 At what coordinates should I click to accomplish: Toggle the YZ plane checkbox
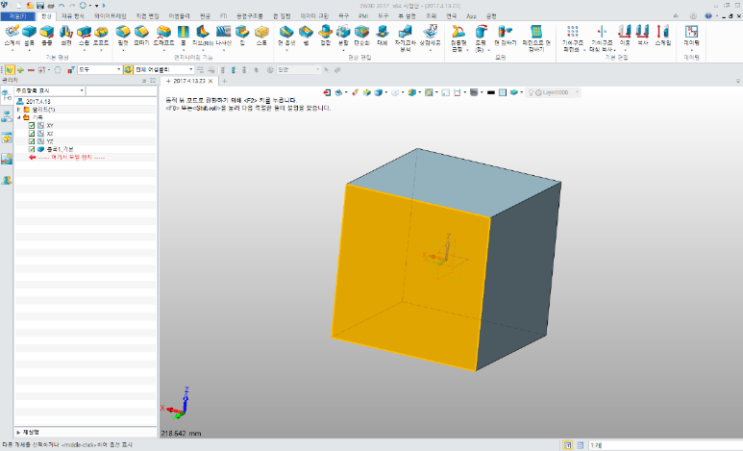pyautogui.click(x=32, y=141)
